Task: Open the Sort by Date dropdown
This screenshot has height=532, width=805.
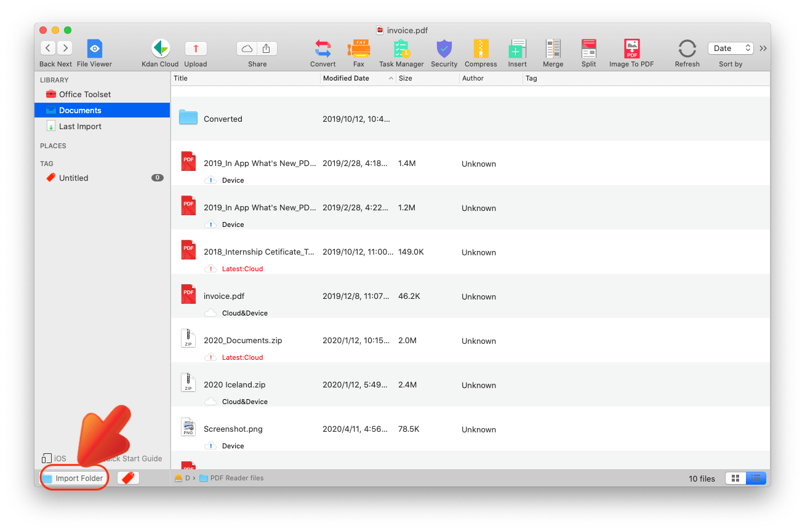Action: [730, 48]
